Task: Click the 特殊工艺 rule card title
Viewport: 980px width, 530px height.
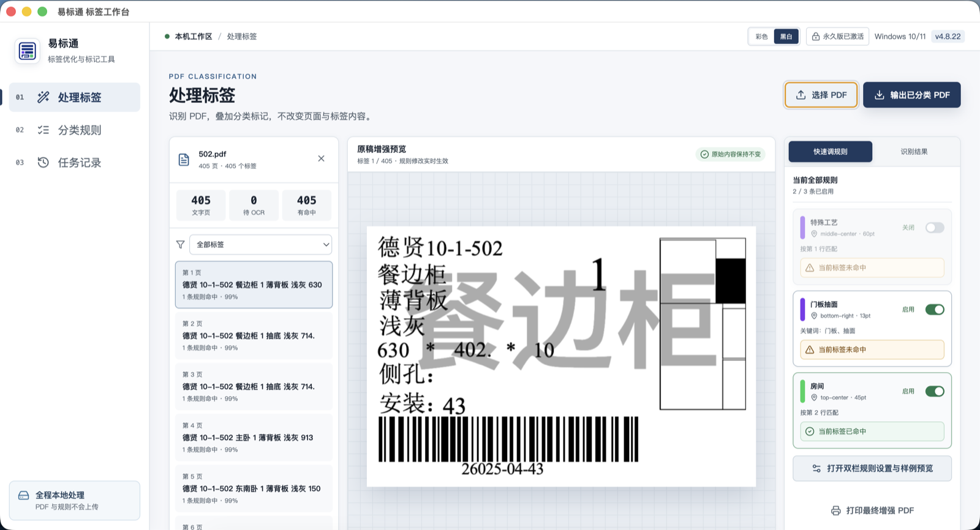Action: coord(824,223)
